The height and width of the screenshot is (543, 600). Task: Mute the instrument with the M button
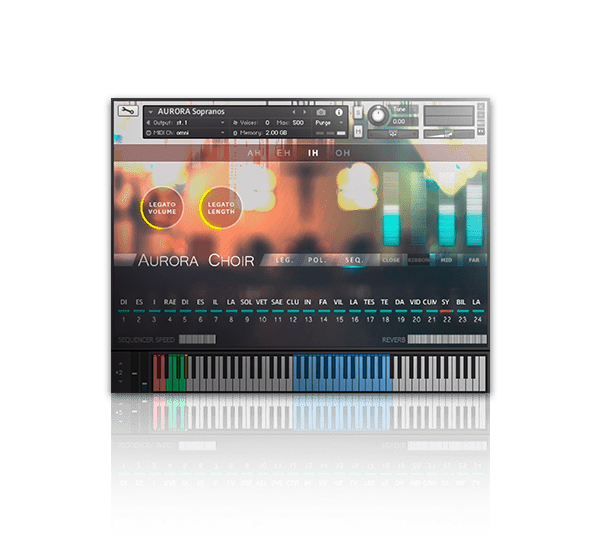(x=358, y=131)
